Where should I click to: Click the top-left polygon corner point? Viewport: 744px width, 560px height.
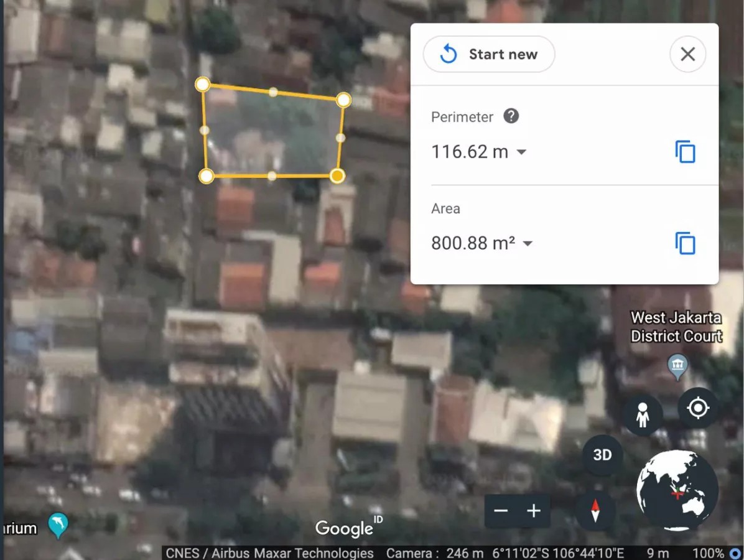coord(202,84)
